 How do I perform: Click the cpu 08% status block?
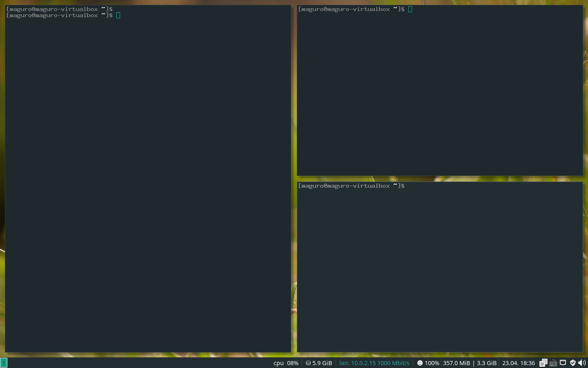click(286, 363)
